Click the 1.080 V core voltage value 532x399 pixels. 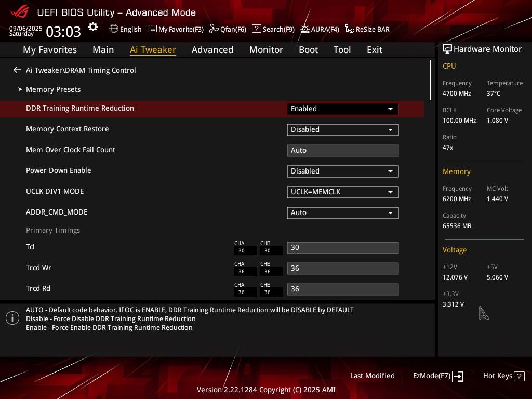pyautogui.click(x=497, y=121)
